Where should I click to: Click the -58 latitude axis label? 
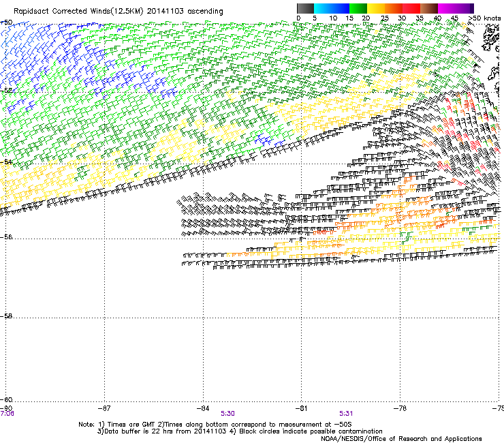pos(6,316)
